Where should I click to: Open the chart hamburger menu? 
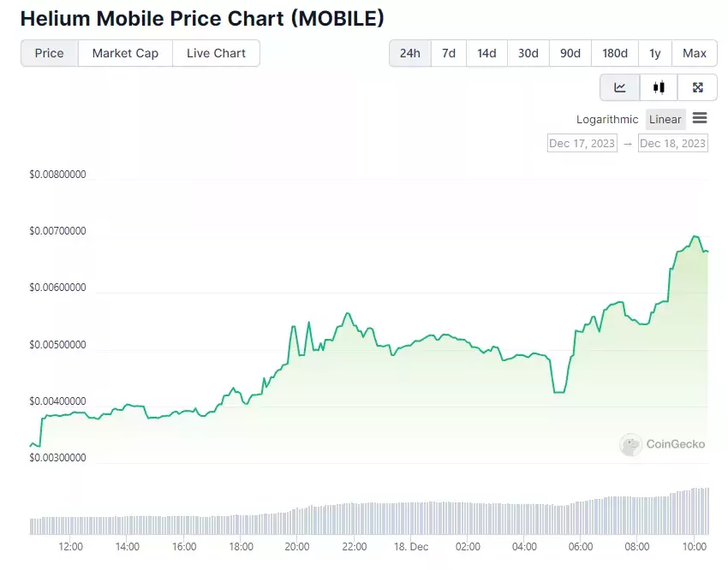tap(700, 118)
